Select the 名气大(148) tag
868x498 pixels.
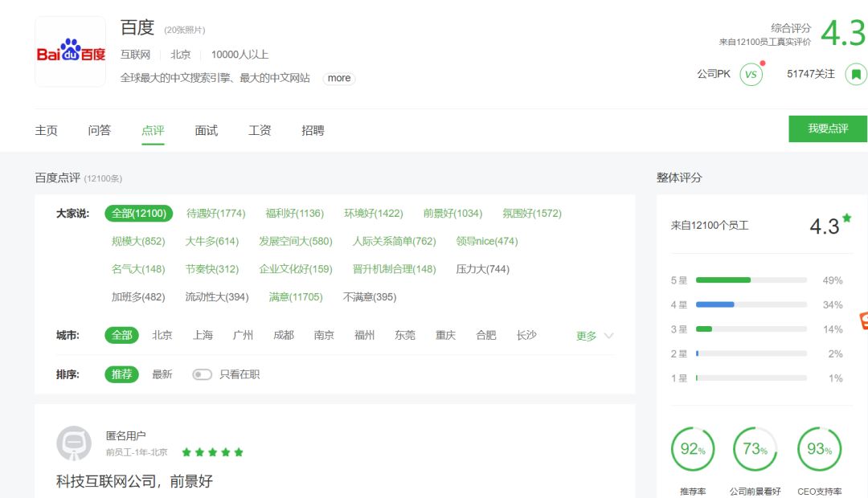[x=138, y=269]
